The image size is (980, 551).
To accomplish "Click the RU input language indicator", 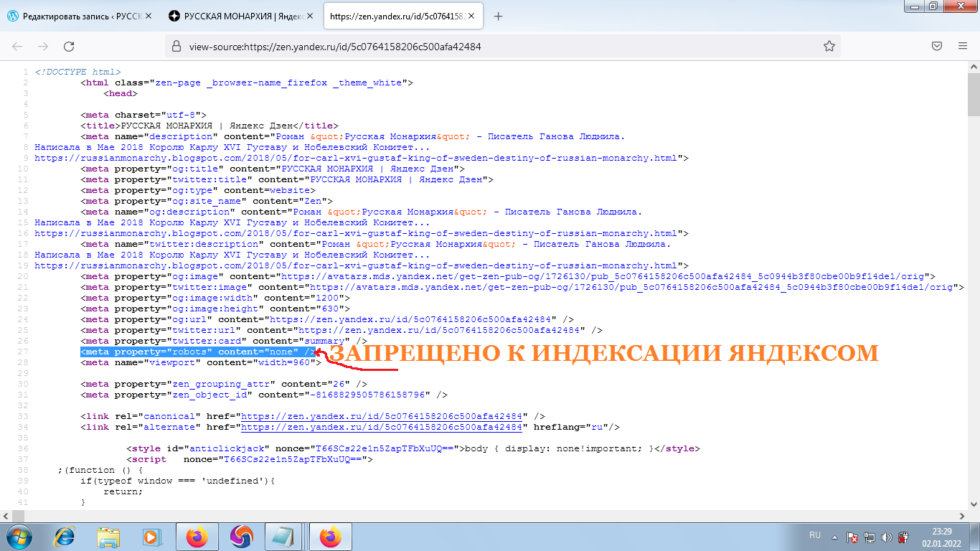I will pos(815,535).
